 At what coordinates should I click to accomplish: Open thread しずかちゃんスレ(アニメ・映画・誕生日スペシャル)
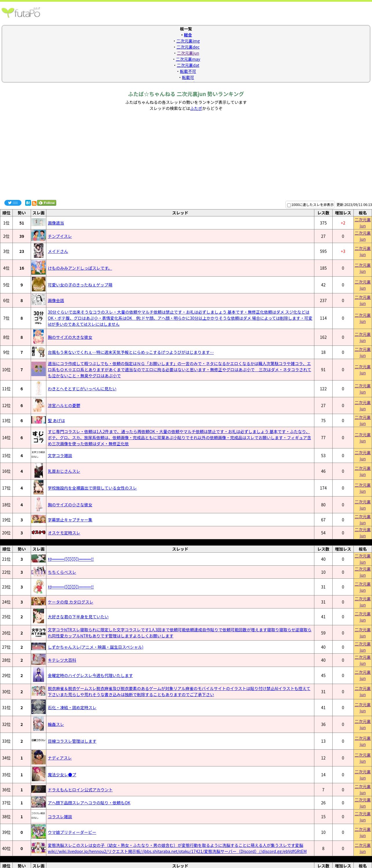(x=95, y=647)
